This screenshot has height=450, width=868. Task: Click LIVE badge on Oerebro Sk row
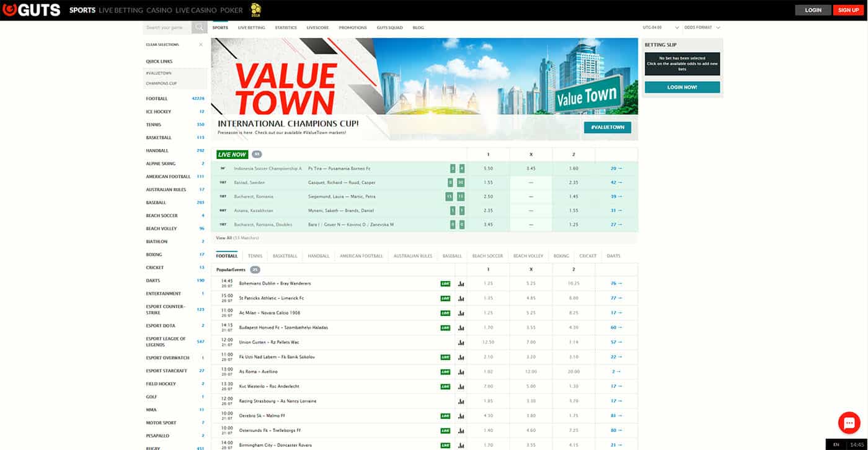(x=445, y=416)
